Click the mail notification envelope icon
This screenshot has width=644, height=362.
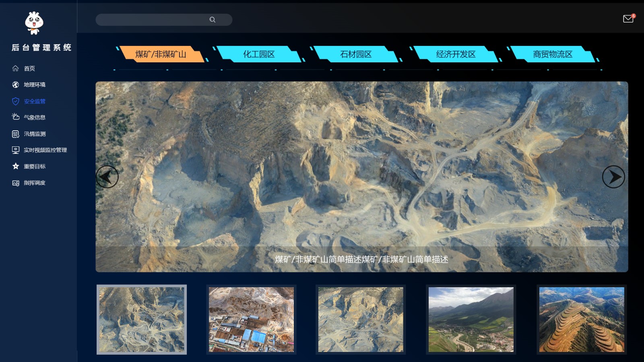tap(628, 19)
